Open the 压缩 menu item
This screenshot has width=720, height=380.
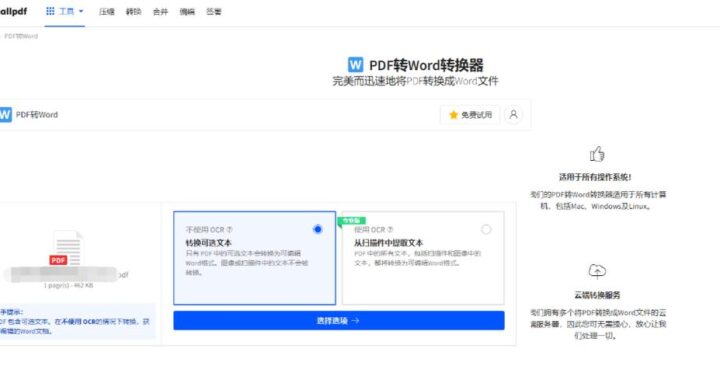click(107, 12)
